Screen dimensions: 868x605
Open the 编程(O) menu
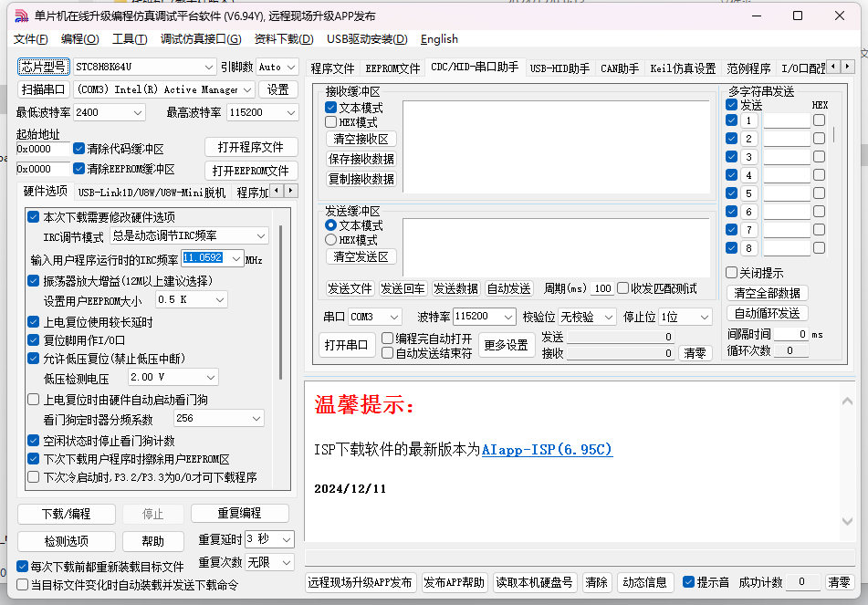[79, 38]
